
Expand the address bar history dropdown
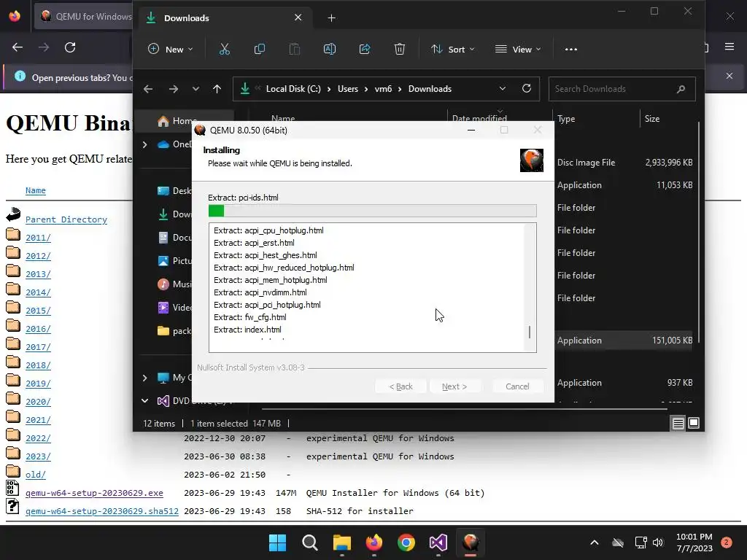click(x=502, y=88)
